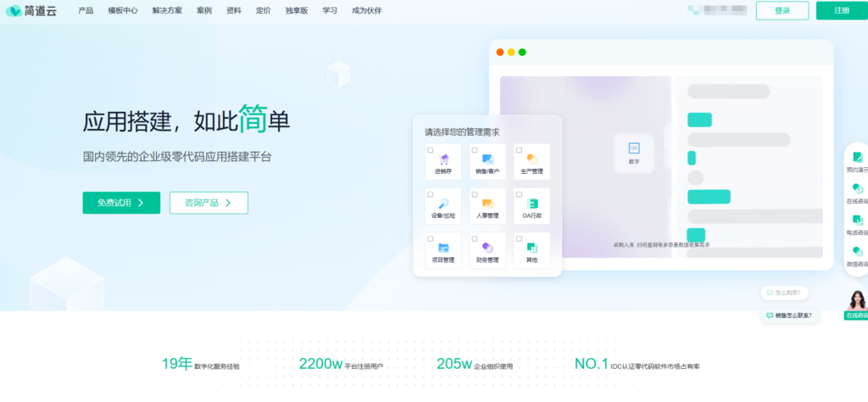This screenshot has height=402, width=868.
Task: Click the 财务管理 purple coin icon
Action: tap(487, 248)
